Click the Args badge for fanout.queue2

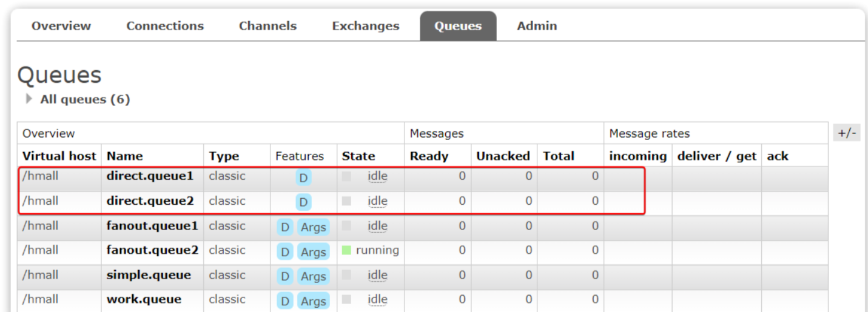coord(313,251)
